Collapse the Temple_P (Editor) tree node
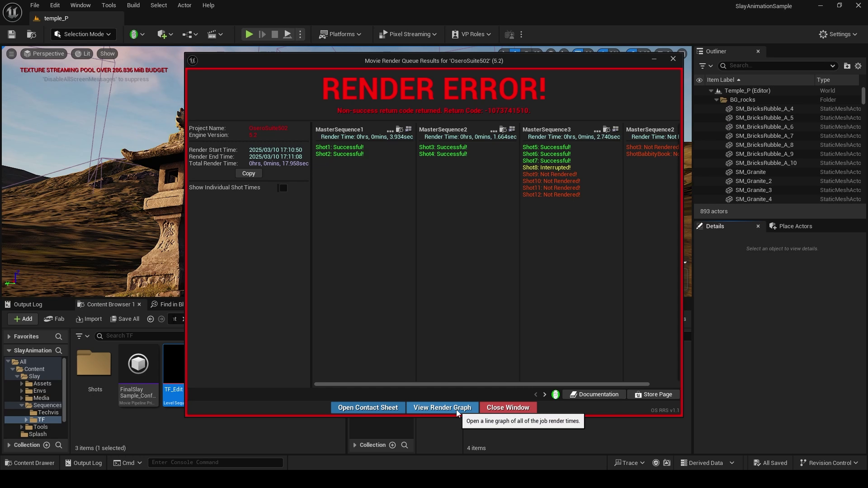 click(711, 91)
